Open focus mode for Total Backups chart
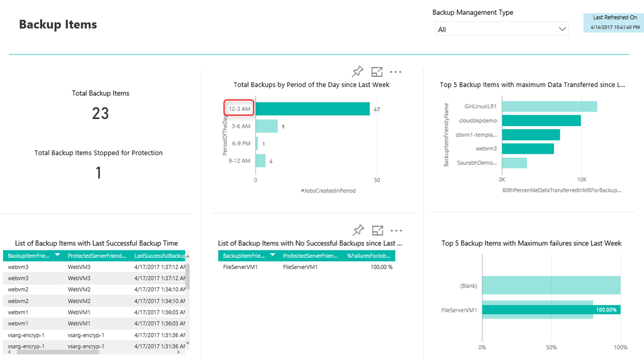Viewport: 644px width, 360px height. (x=377, y=72)
